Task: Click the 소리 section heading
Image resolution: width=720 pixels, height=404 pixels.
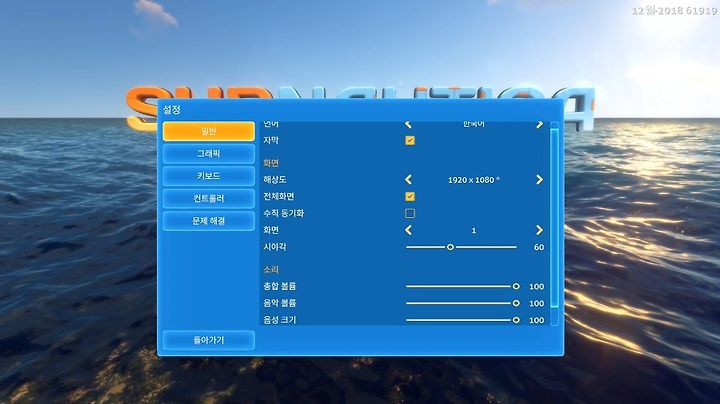Action: point(271,269)
